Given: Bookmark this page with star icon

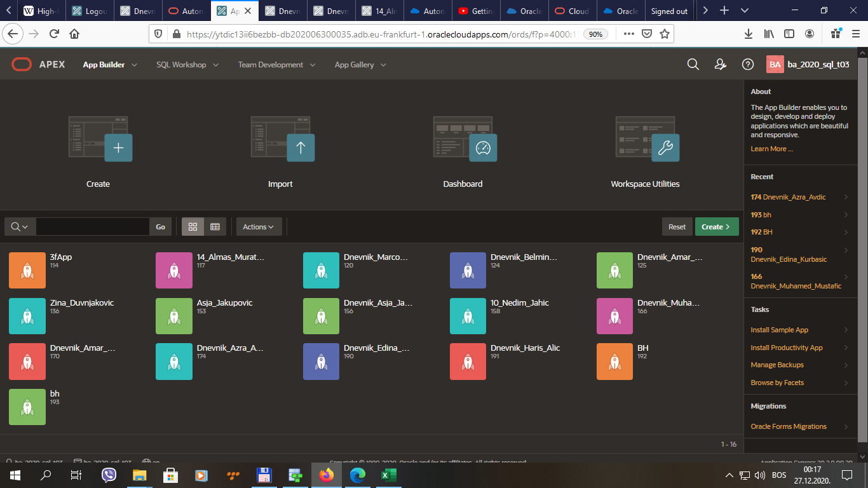Looking at the screenshot, I should tap(665, 34).
